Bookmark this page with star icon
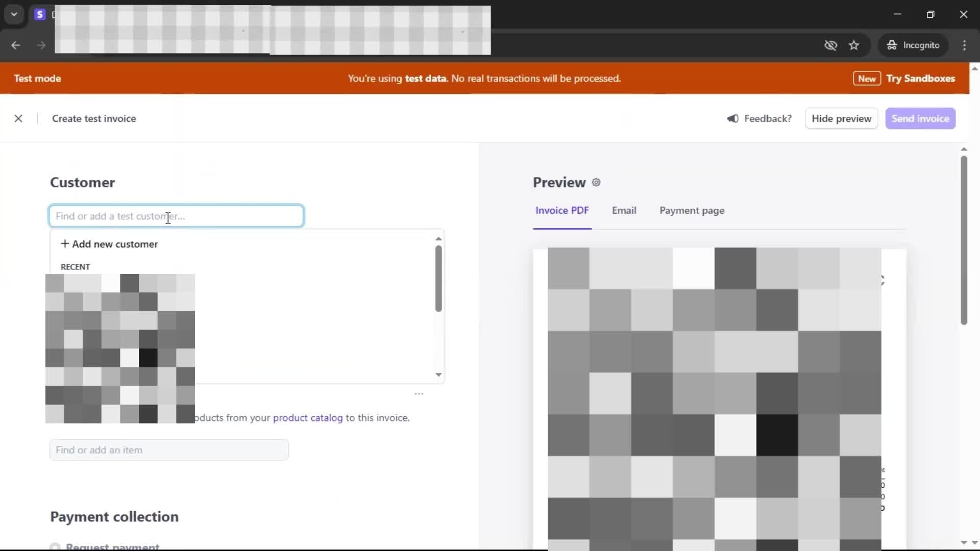This screenshot has width=980, height=551. (854, 45)
